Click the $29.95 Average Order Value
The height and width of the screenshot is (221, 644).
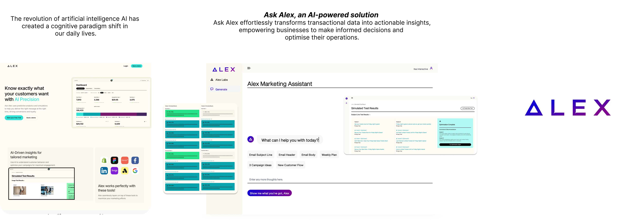click(x=115, y=100)
